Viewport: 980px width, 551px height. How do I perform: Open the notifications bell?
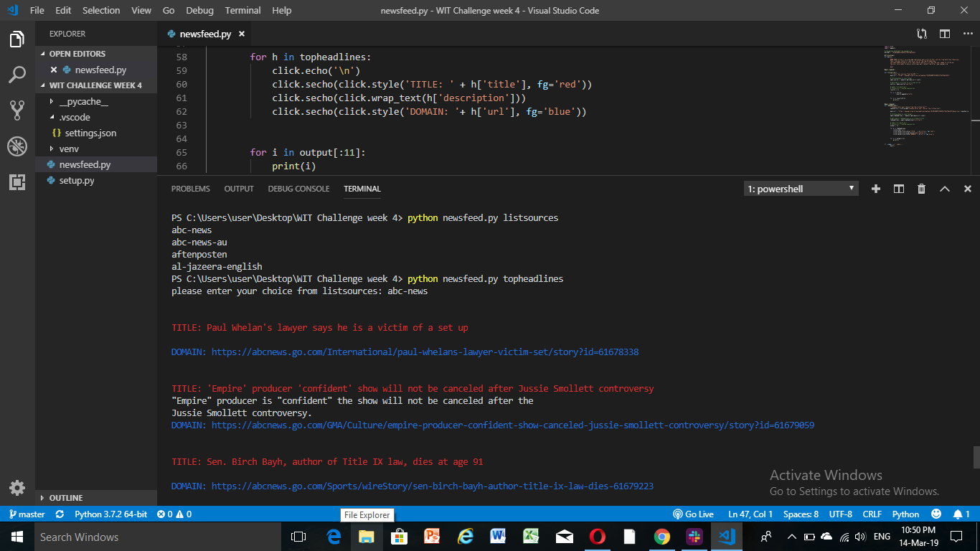[x=961, y=514]
